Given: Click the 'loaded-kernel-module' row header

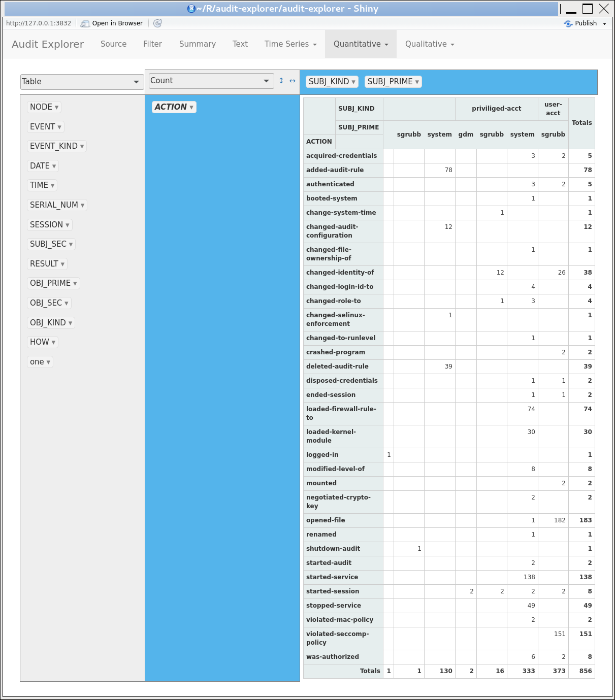Looking at the screenshot, I should click(x=343, y=437).
